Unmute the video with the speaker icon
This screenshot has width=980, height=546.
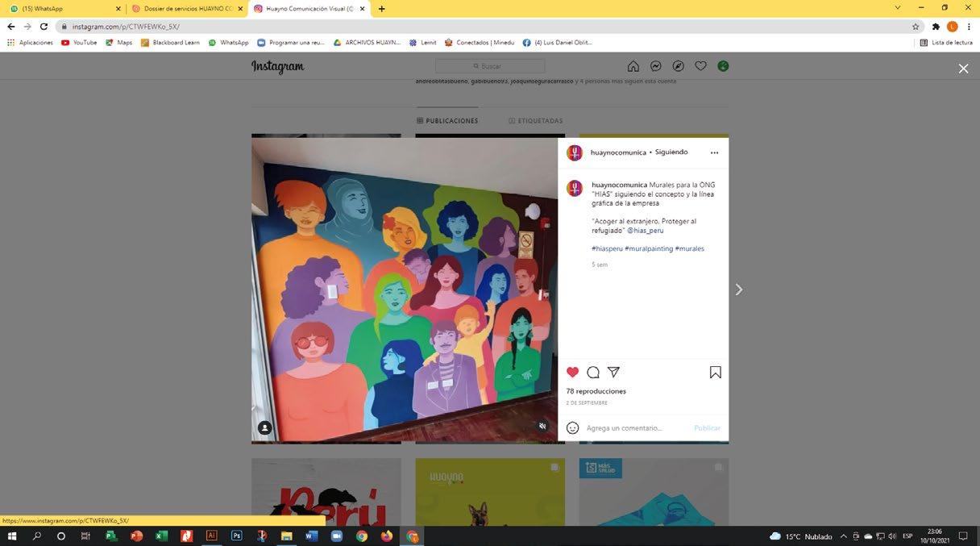click(542, 426)
